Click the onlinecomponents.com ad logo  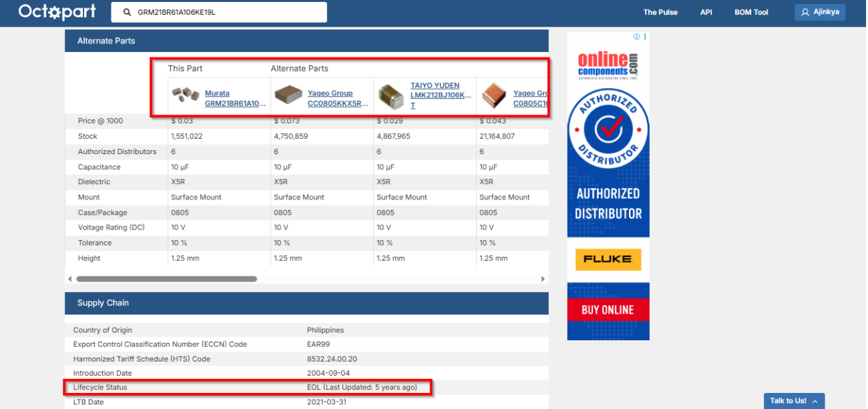tap(608, 65)
